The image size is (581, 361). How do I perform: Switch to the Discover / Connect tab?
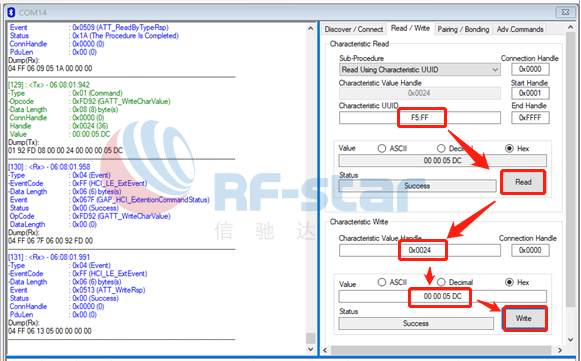[354, 29]
